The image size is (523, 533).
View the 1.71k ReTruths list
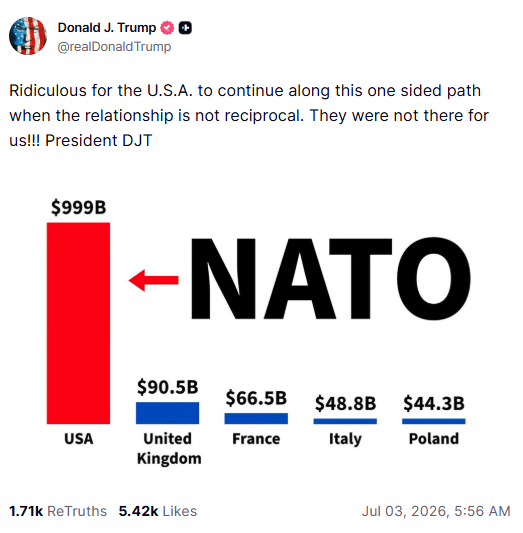58,511
